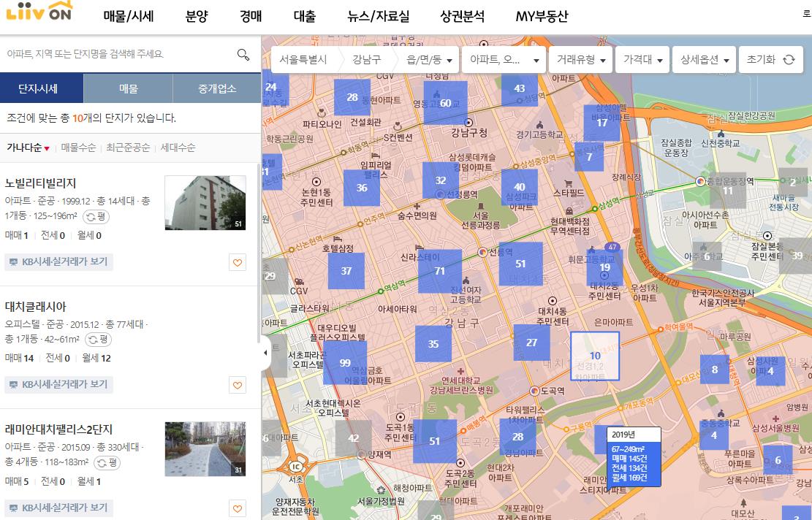
Task: Collapse the left list panel arrow
Action: click(x=265, y=352)
